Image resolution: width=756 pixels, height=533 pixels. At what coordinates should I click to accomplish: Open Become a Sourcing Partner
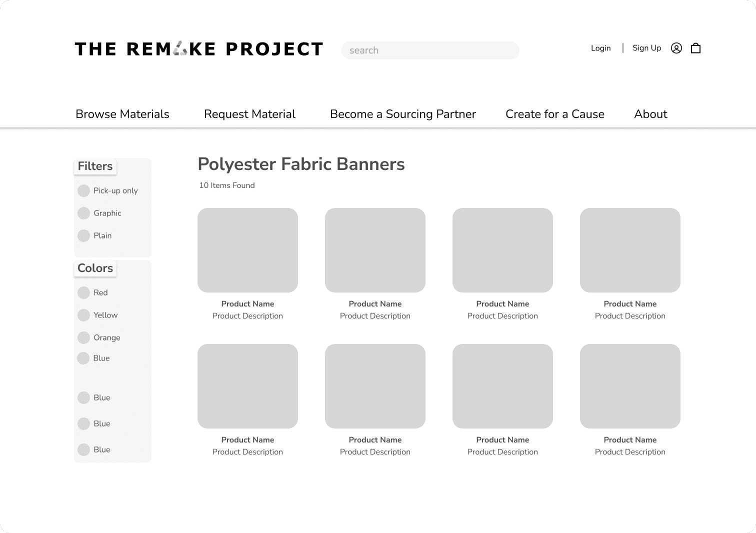point(403,114)
